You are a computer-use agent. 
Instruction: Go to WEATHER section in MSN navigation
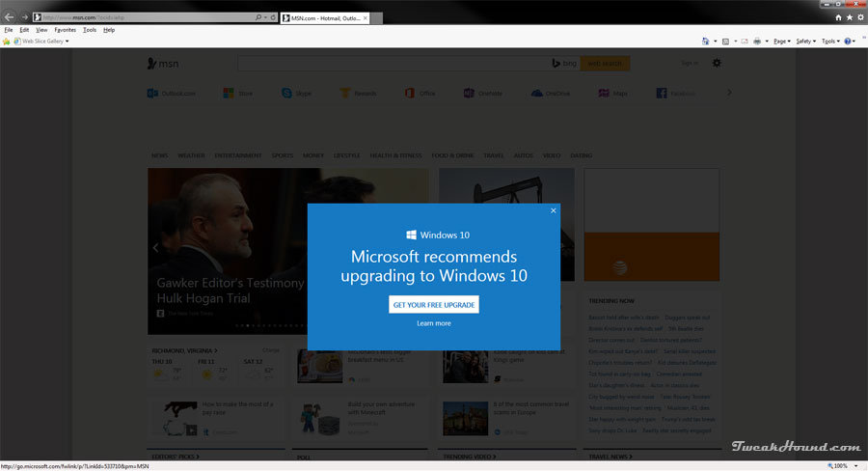[191, 155]
